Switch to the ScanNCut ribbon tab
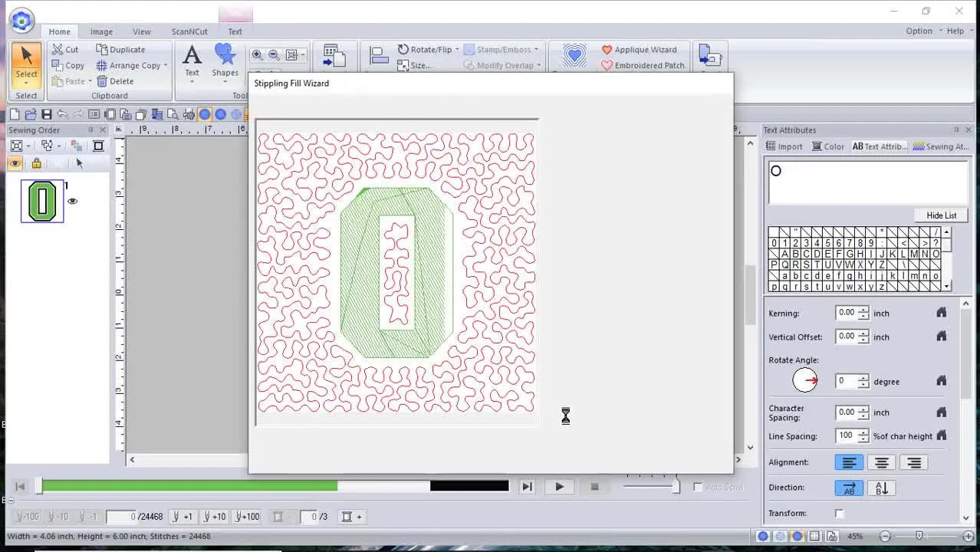The width and height of the screenshot is (980, 552). 189,31
